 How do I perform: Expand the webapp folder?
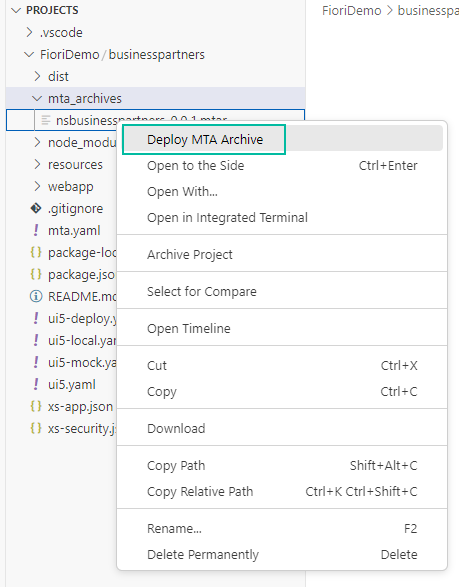tap(37, 186)
